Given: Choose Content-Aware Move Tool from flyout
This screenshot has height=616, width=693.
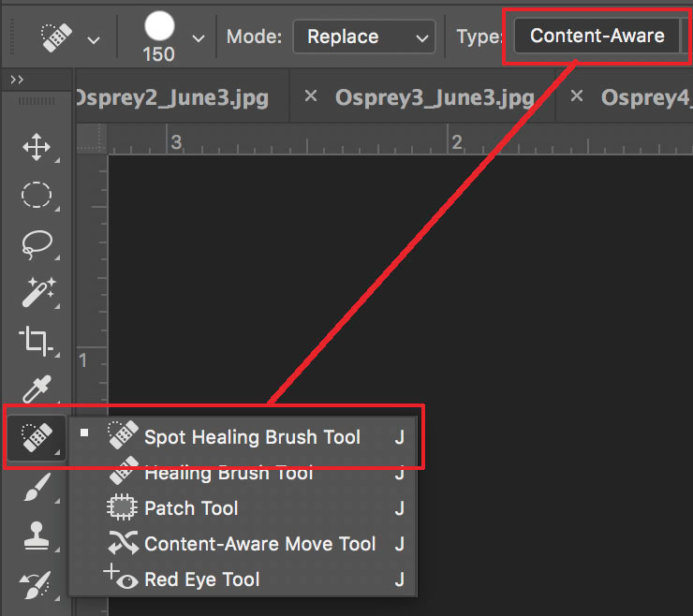Looking at the screenshot, I should coord(243,544).
